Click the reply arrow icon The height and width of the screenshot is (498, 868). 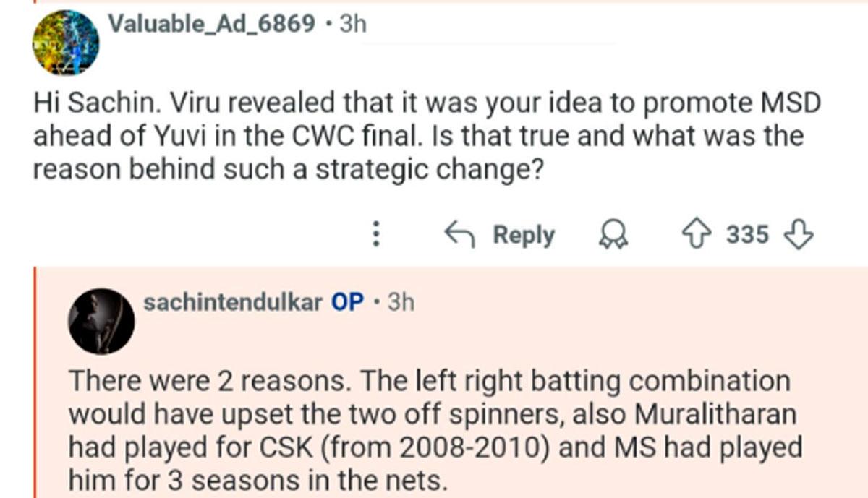click(459, 234)
